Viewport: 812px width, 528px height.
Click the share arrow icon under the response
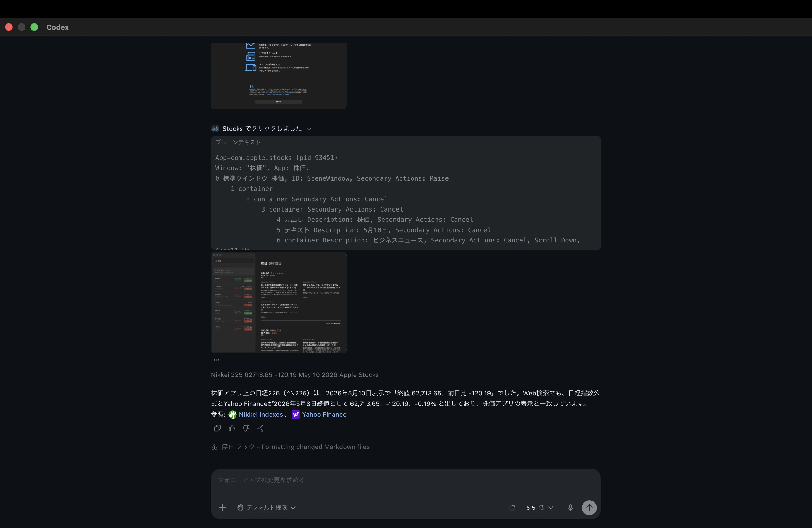point(260,428)
